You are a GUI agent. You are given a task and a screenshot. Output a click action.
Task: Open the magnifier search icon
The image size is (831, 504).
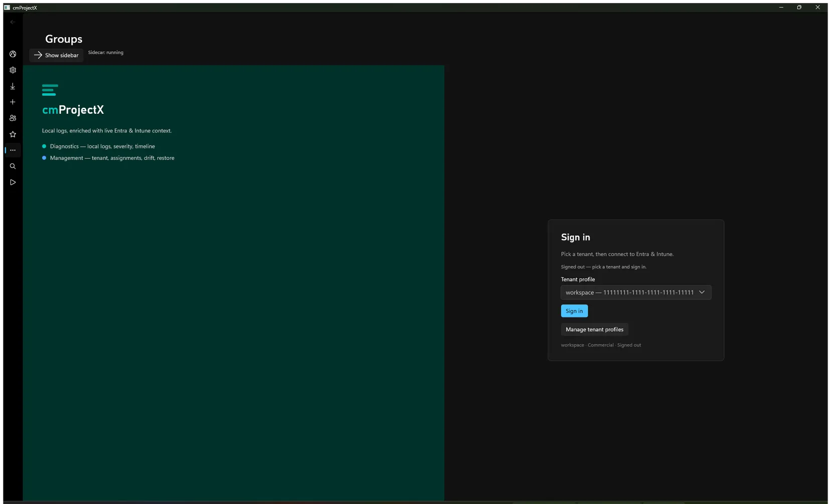13,166
